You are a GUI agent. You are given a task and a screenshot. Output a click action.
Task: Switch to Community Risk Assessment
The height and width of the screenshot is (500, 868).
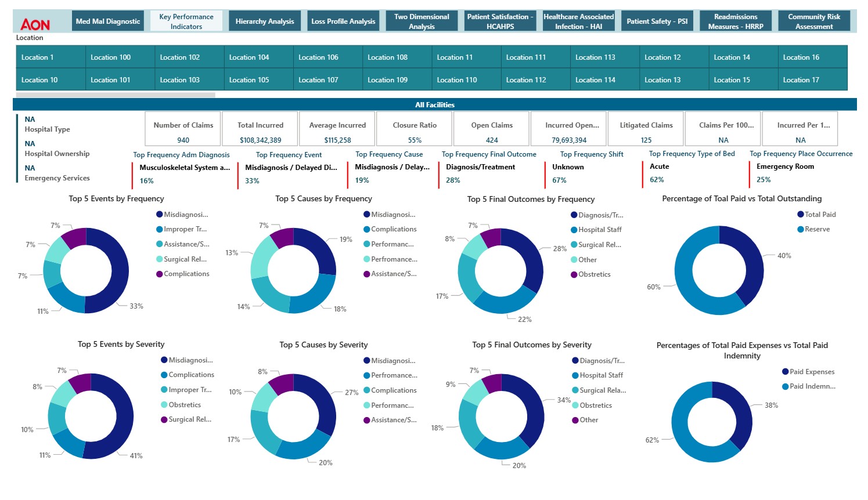814,20
